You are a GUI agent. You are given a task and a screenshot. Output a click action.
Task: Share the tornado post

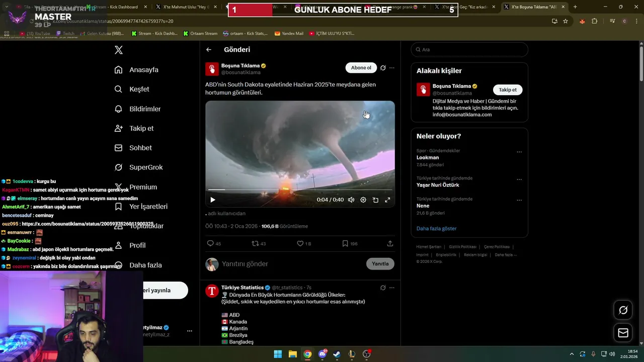pos(390,243)
